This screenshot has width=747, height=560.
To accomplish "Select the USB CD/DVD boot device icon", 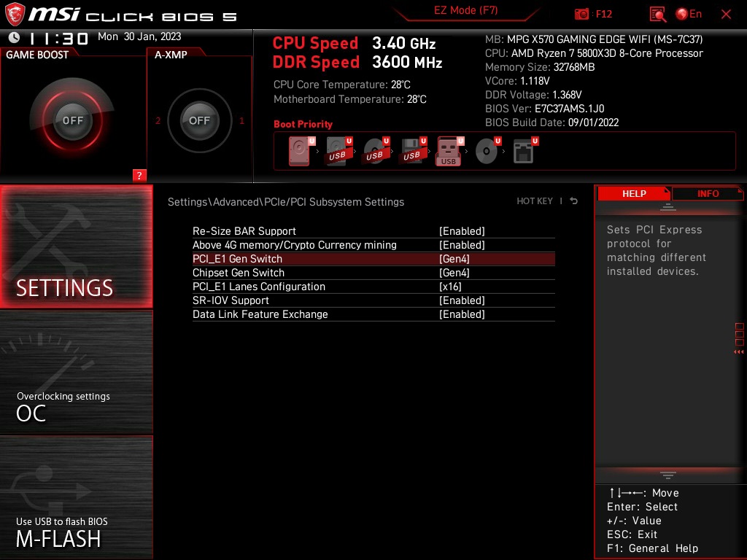I will [376, 151].
